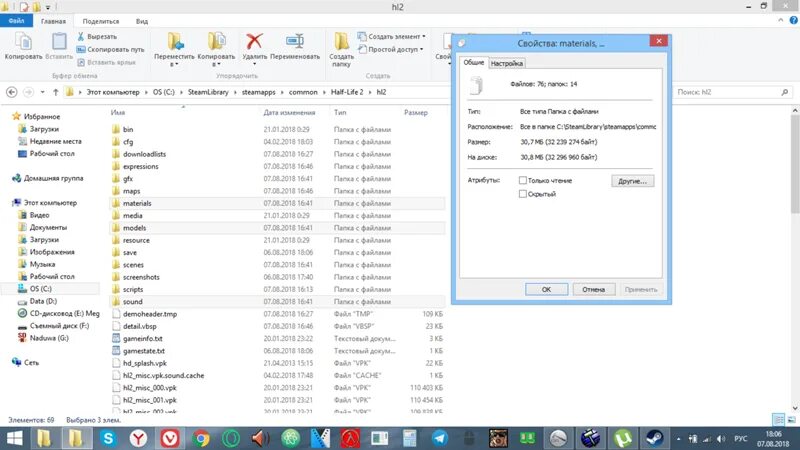Click the red Delete icon

click(x=254, y=41)
